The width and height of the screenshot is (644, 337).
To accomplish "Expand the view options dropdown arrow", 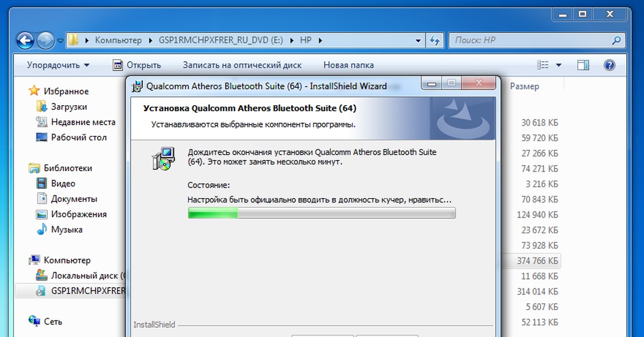I will pos(558,65).
